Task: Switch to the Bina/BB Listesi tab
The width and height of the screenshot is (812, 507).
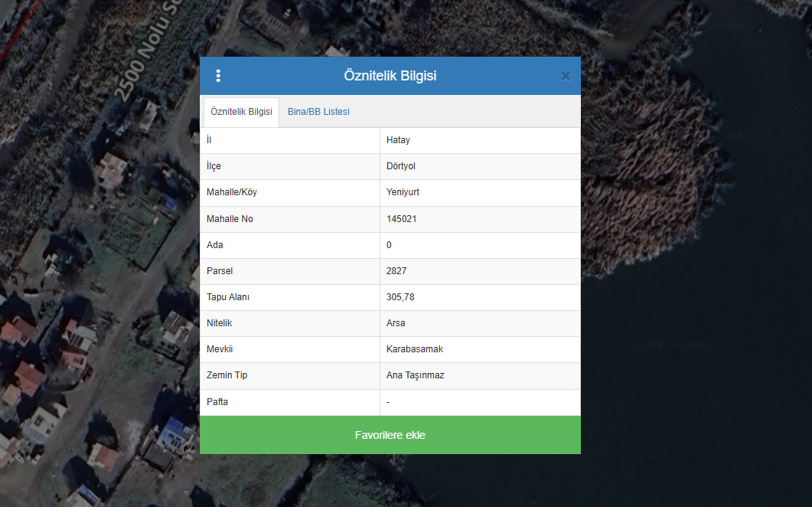Action: point(318,112)
